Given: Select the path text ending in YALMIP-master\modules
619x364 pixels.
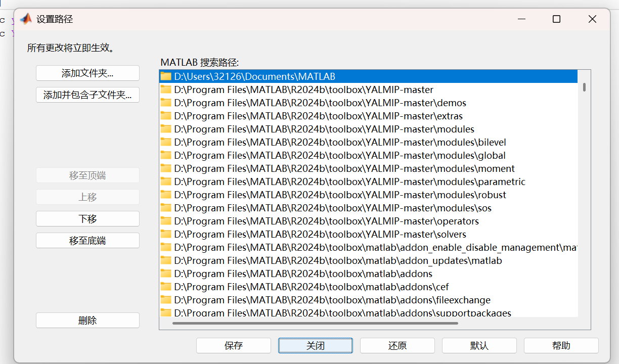Looking at the screenshot, I should click(324, 129).
